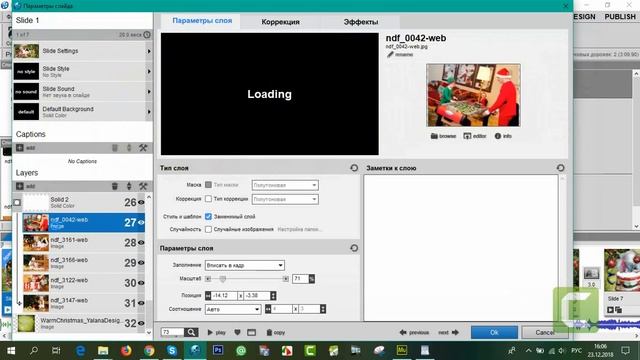Open Photoshop from the taskbar

point(218,350)
